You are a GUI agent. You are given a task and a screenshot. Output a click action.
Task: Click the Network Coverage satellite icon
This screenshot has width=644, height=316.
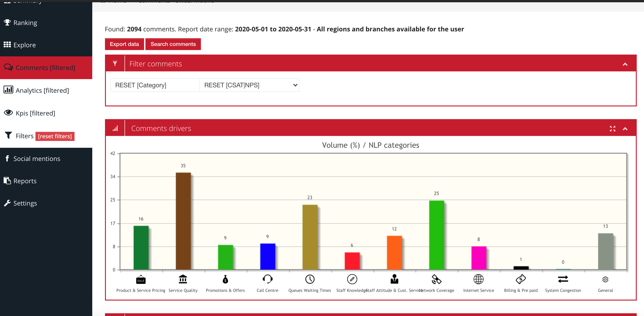(437, 279)
